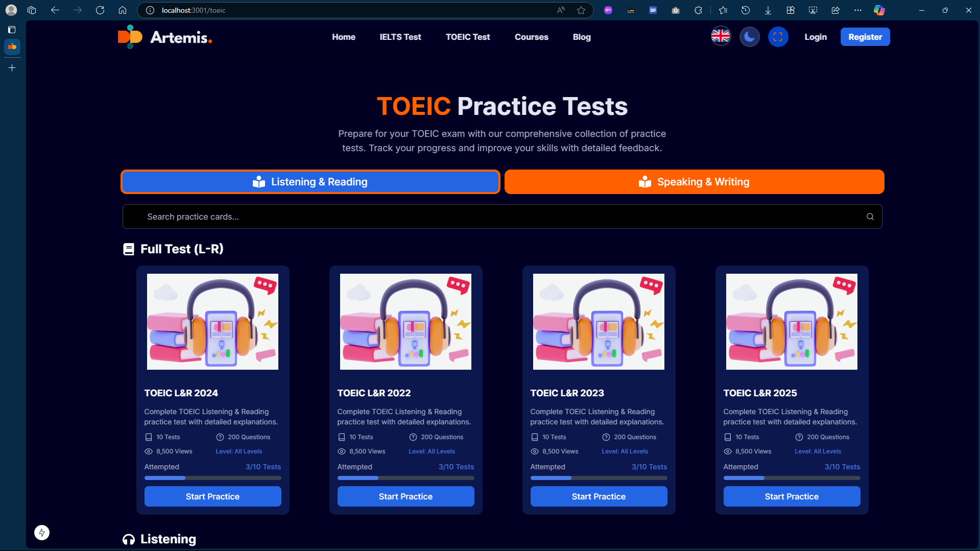Switch language with the UK flag icon
The width and height of the screenshot is (980, 551).
tap(721, 36)
